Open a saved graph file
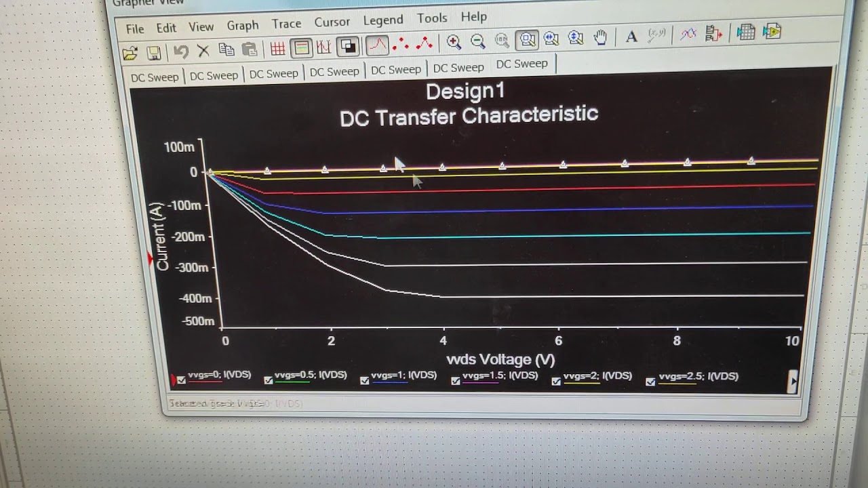The height and width of the screenshot is (488, 868). (x=130, y=53)
